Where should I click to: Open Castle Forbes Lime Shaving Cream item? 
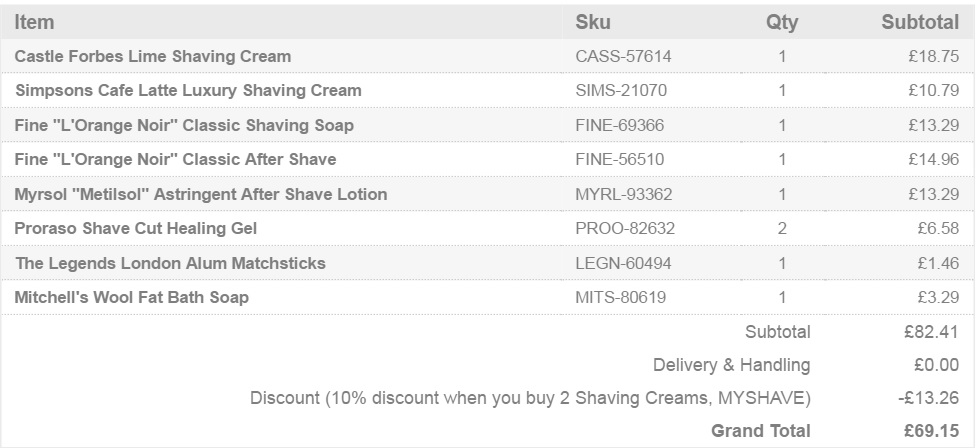153,56
